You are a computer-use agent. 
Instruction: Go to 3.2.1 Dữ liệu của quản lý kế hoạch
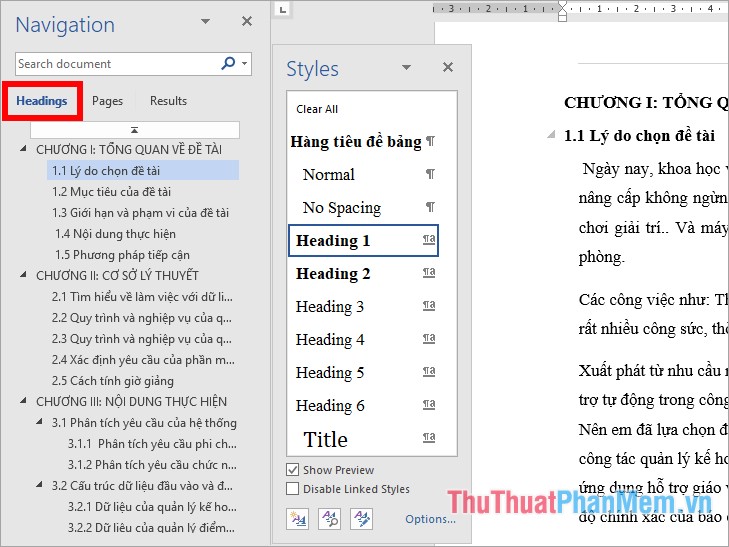pos(152,507)
